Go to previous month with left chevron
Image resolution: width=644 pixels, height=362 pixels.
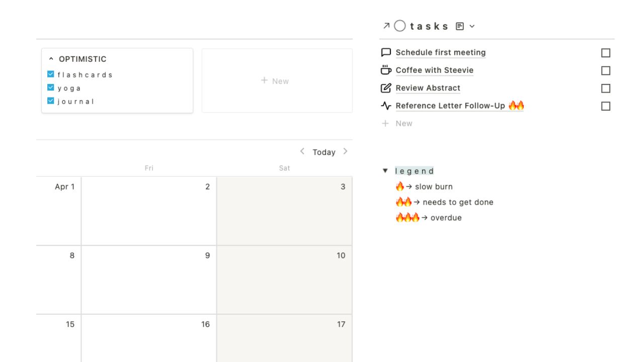click(x=302, y=151)
